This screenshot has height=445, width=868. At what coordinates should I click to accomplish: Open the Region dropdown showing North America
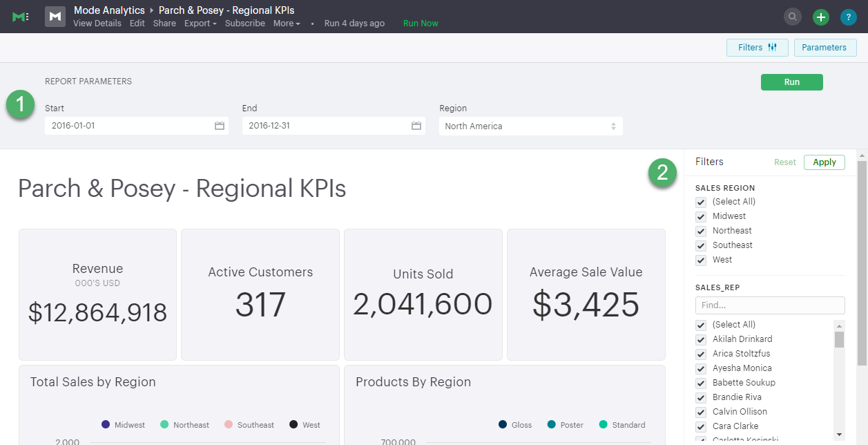point(530,126)
